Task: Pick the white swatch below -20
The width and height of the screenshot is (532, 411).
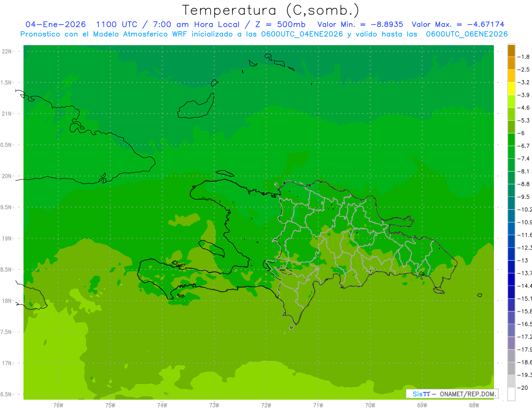Action: pos(511,394)
